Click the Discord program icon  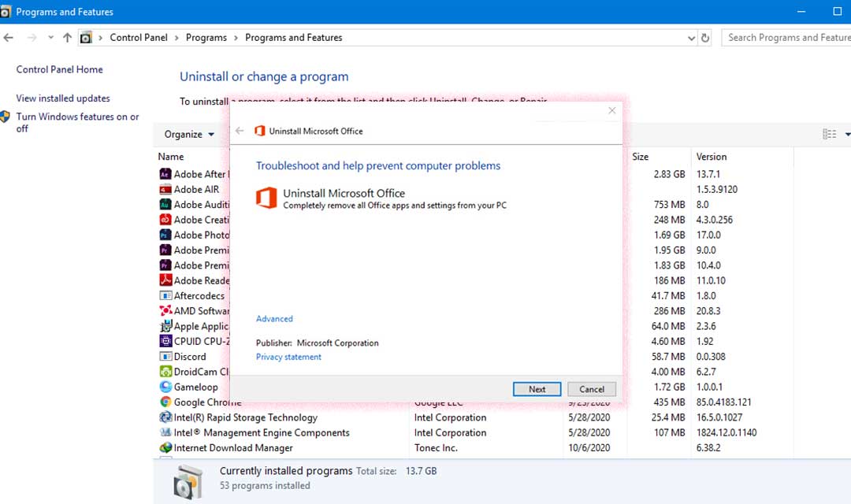(165, 357)
